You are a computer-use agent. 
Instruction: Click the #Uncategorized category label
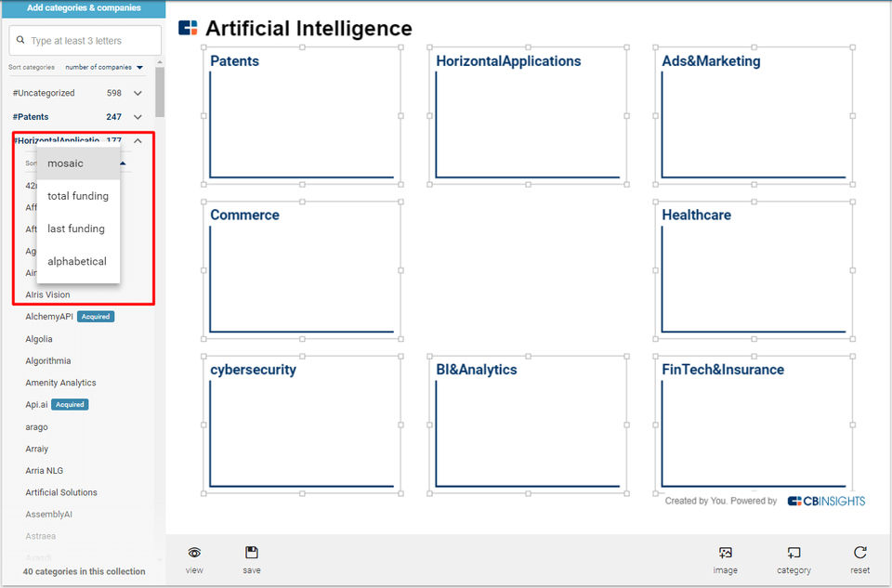44,93
